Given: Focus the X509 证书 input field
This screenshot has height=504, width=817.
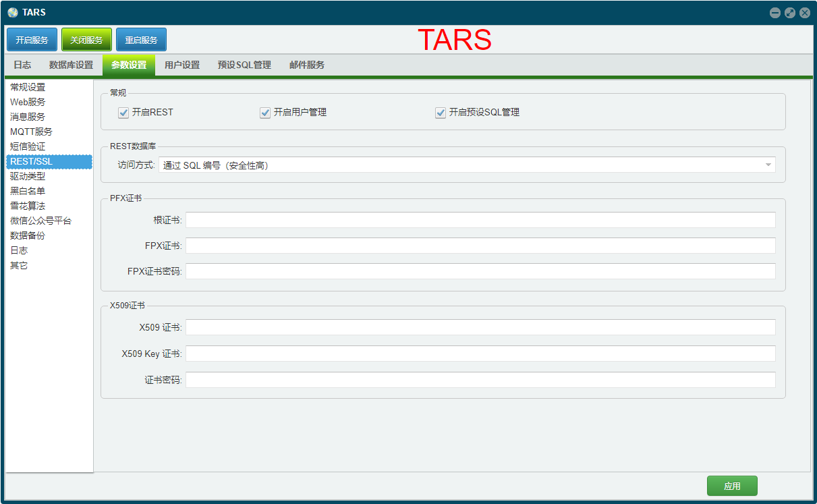Looking at the screenshot, I should [480, 327].
